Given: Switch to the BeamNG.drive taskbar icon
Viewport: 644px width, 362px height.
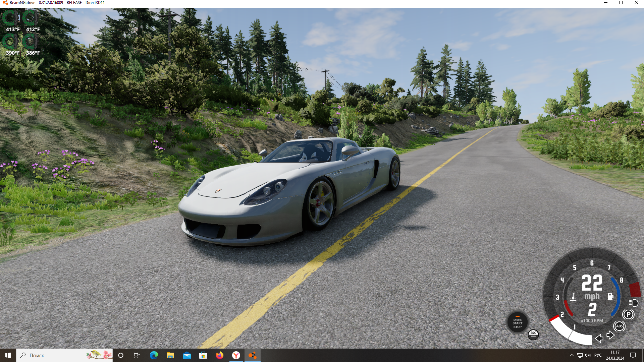Looking at the screenshot, I should click(253, 355).
